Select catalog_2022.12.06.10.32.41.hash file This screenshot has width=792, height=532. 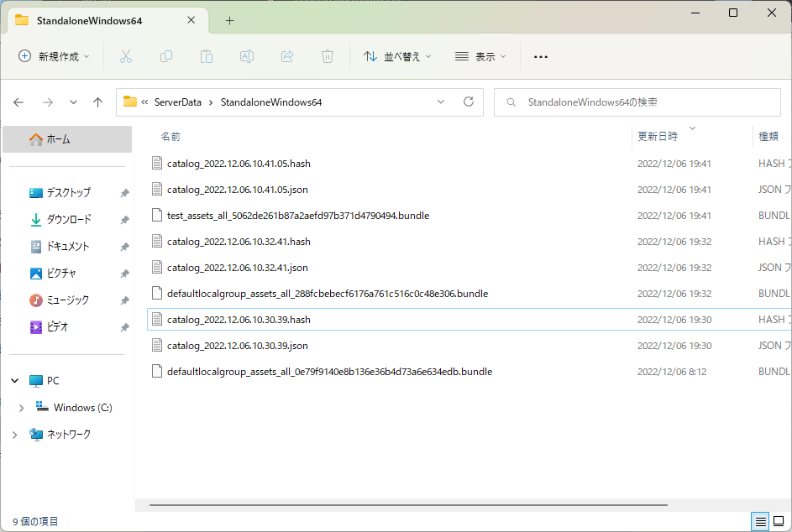pyautogui.click(x=469, y=242)
